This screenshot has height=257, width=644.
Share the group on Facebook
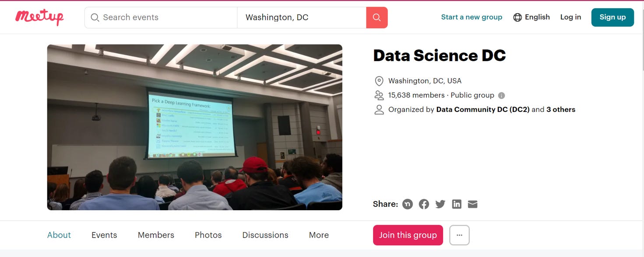[423, 204]
